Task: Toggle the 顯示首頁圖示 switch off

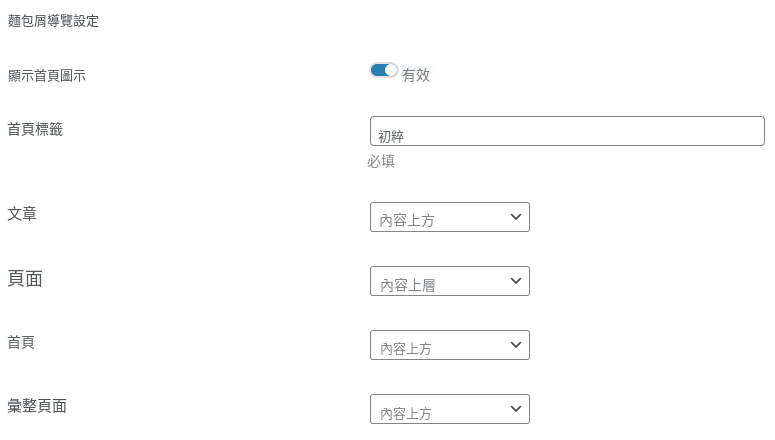Action: [x=384, y=70]
